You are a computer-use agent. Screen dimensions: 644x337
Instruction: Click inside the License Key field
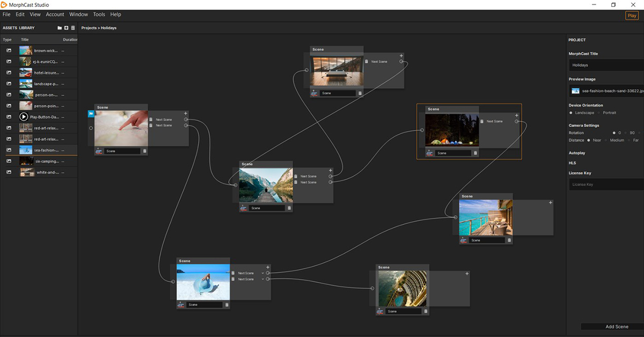pos(604,184)
